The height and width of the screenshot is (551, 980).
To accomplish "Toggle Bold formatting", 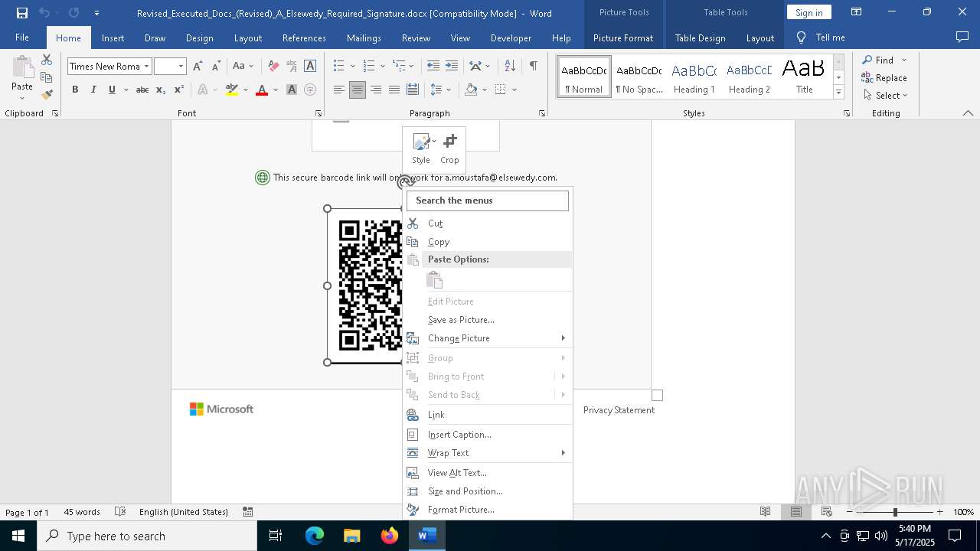I will pos(75,90).
